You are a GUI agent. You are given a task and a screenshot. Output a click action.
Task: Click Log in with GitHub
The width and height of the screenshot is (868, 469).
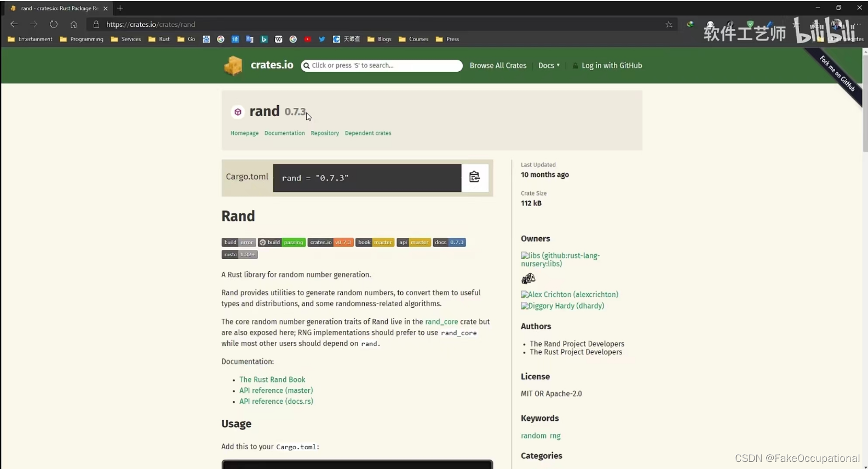[x=612, y=65]
